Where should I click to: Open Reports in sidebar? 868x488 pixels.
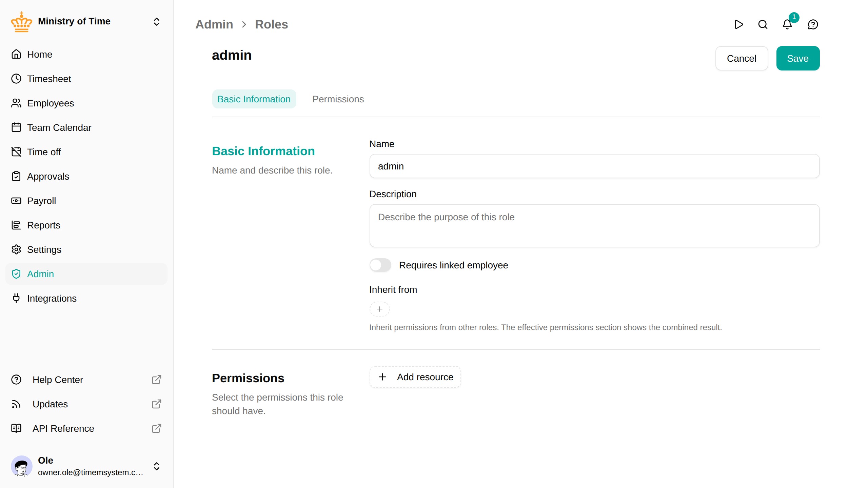point(86,225)
